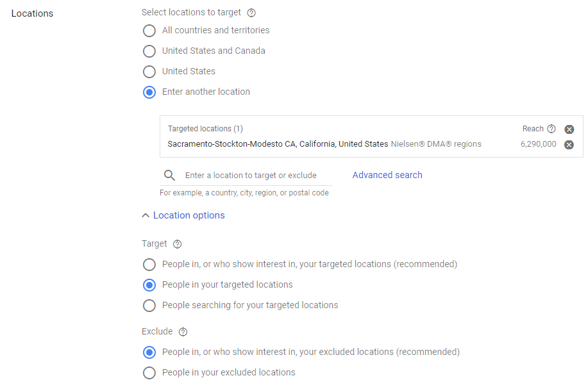588x387 pixels.
Task: Open the Advanced search link
Action: 387,175
